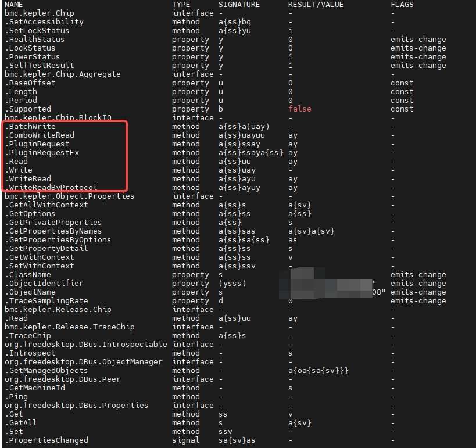Click the .BatchWrite method name
Image resolution: width=476 pixels, height=448 pixels.
click(x=30, y=127)
